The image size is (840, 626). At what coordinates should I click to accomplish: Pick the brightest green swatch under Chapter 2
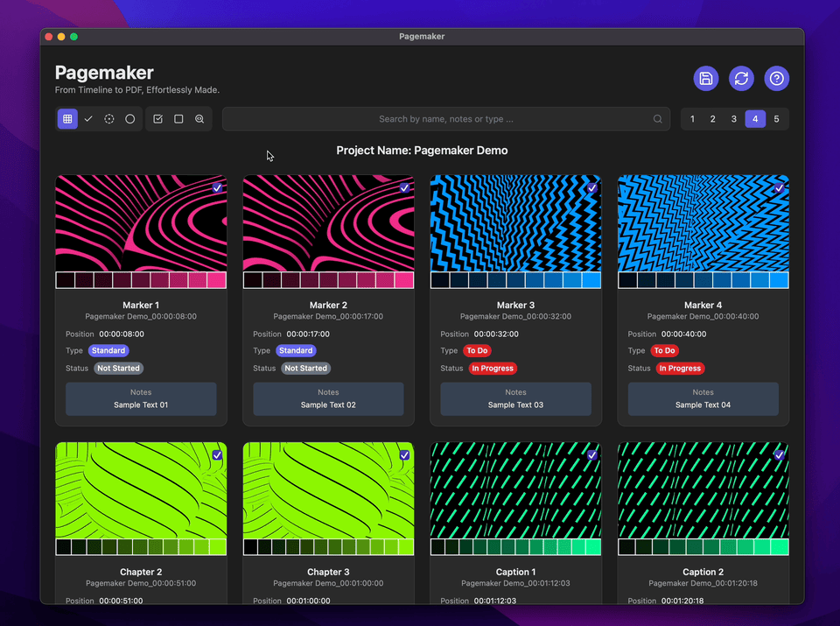click(x=218, y=547)
